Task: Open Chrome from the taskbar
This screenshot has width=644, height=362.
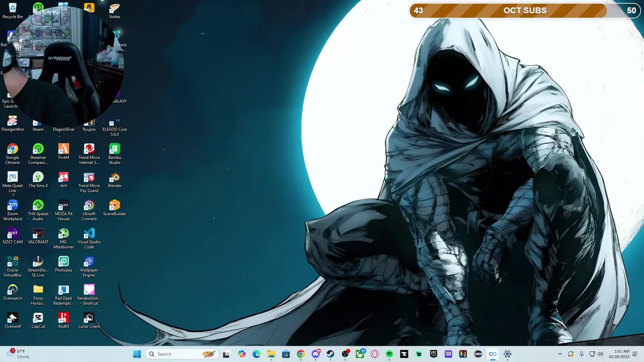Action: (x=300, y=354)
